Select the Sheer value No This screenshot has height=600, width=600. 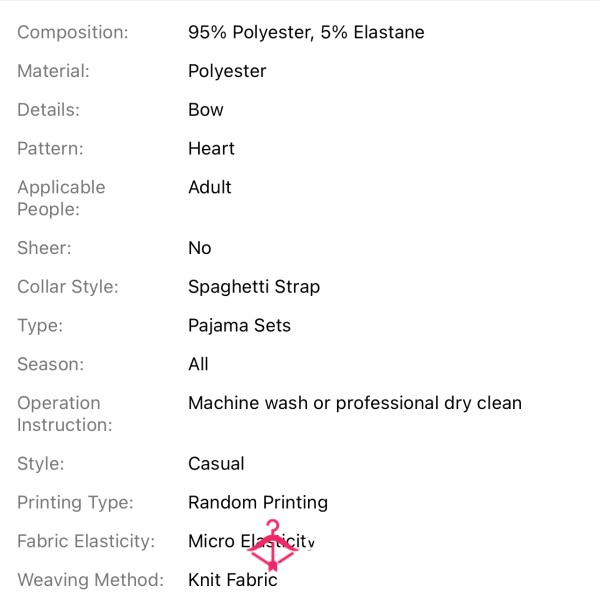pyautogui.click(x=200, y=248)
